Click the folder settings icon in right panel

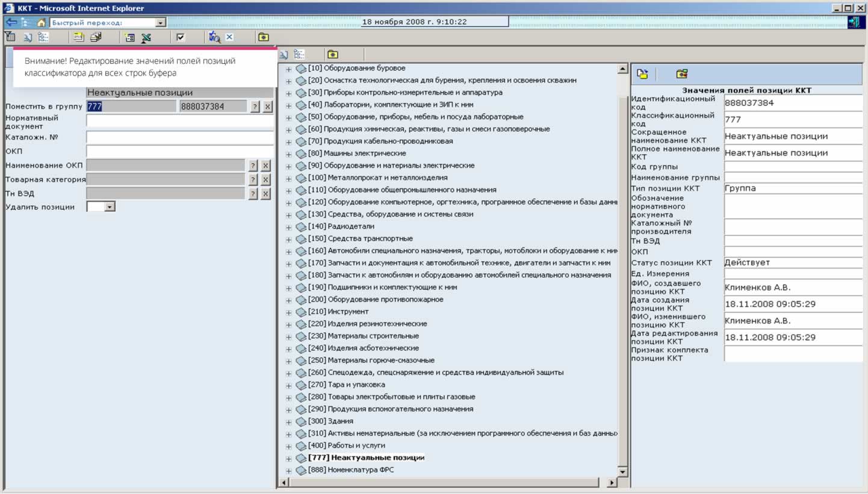tap(681, 74)
